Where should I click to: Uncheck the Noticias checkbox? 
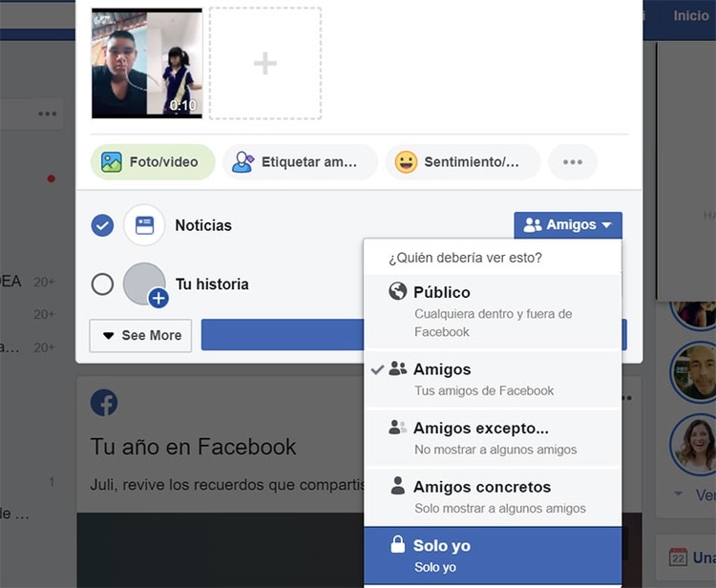(102, 225)
